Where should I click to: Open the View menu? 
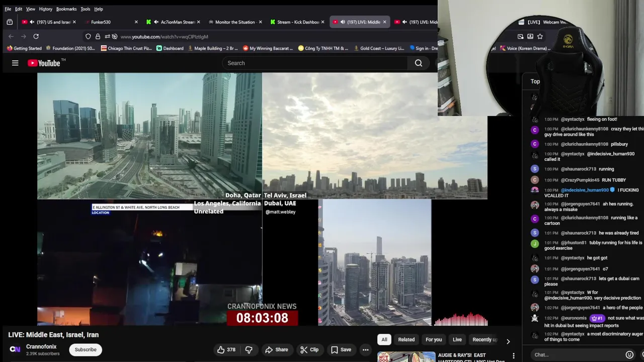click(x=31, y=9)
